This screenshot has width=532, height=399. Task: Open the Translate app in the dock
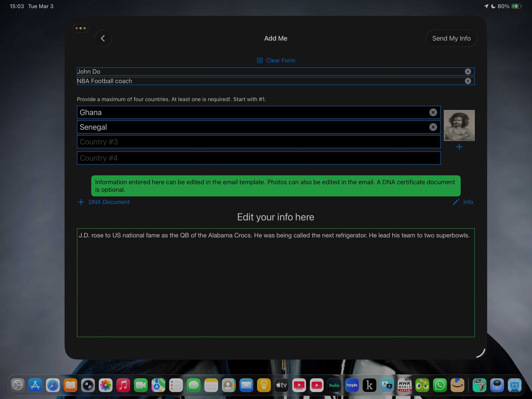(x=387, y=385)
